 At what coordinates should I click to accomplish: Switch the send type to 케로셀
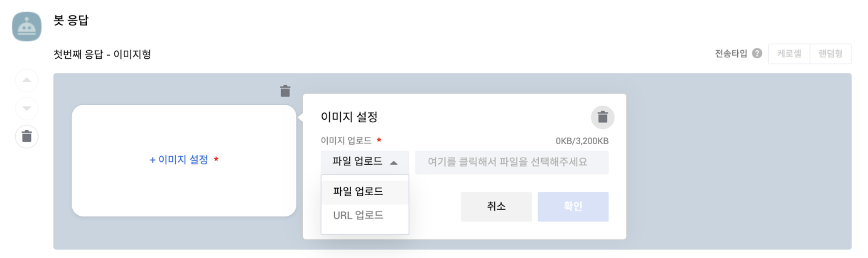click(x=789, y=54)
